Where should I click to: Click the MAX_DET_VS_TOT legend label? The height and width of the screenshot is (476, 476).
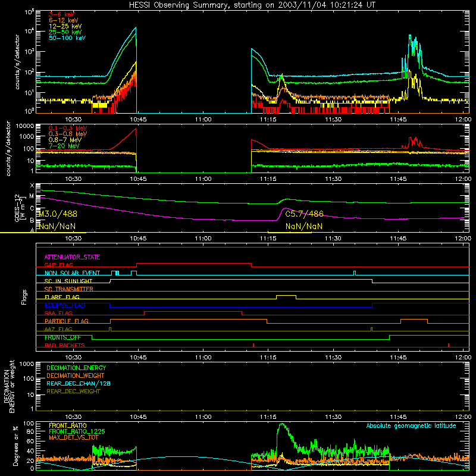[74, 438]
